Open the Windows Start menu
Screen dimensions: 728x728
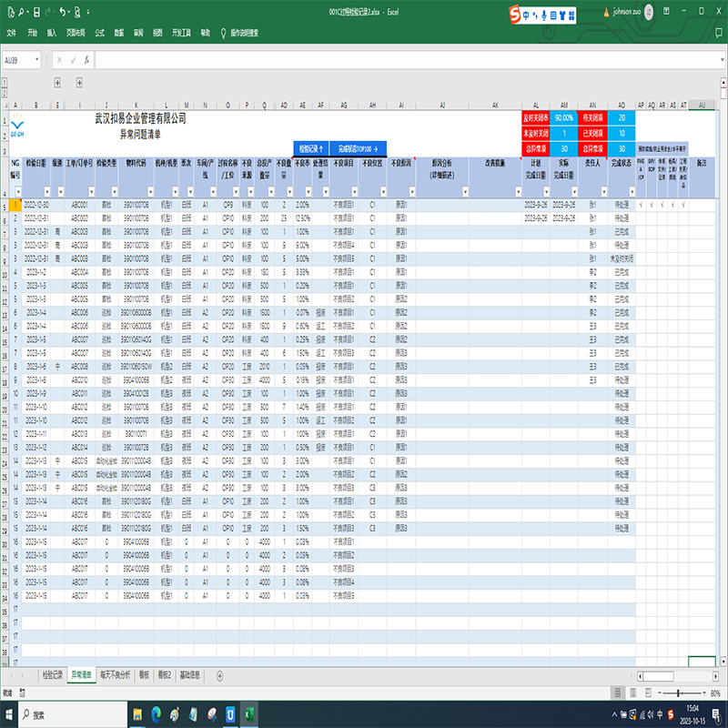[x=9, y=714]
